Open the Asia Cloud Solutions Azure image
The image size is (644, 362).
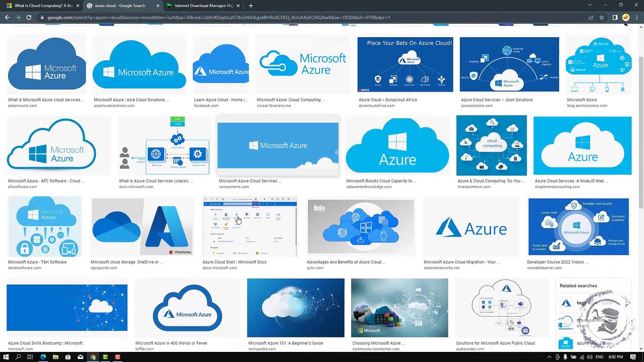tap(139, 64)
